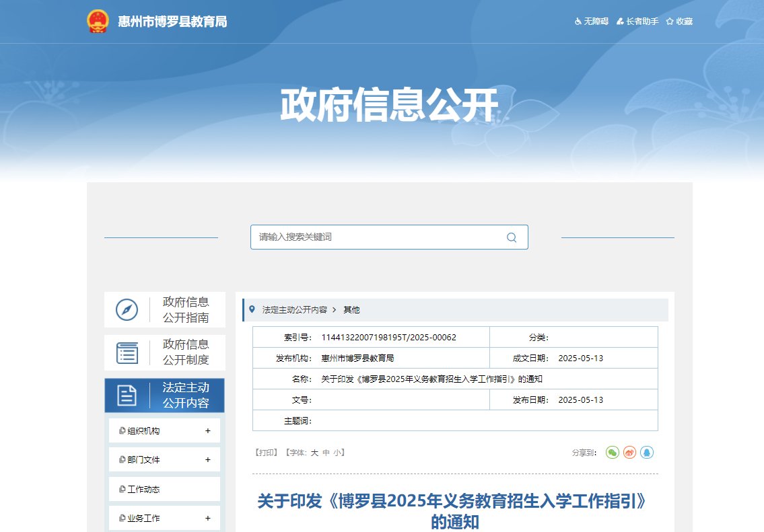Viewport: 764px width, 532px height.
Task: Select index number 11441322007198195T/2025-00062
Action: (x=389, y=338)
